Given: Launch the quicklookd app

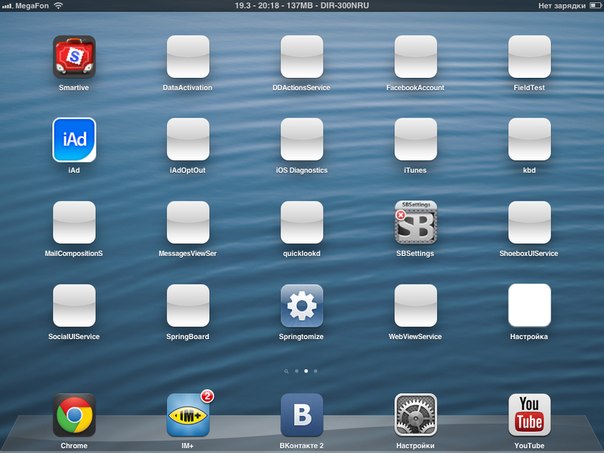Looking at the screenshot, I should point(302,222).
